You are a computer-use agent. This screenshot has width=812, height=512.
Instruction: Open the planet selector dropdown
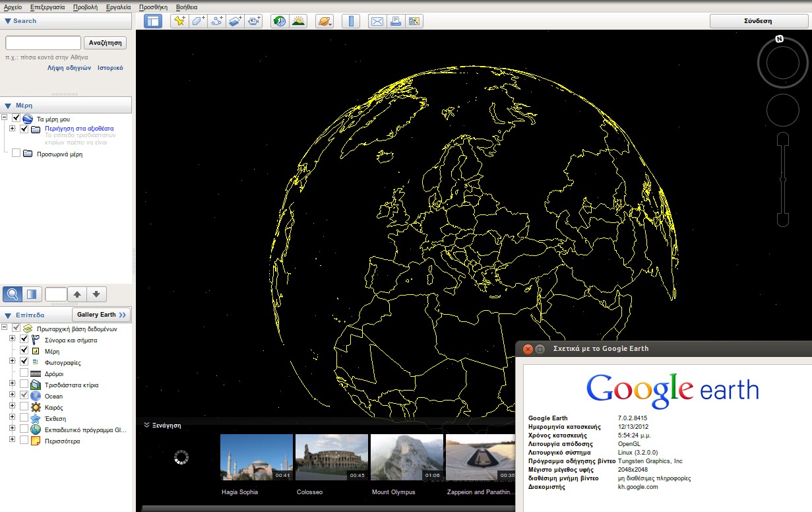click(325, 21)
